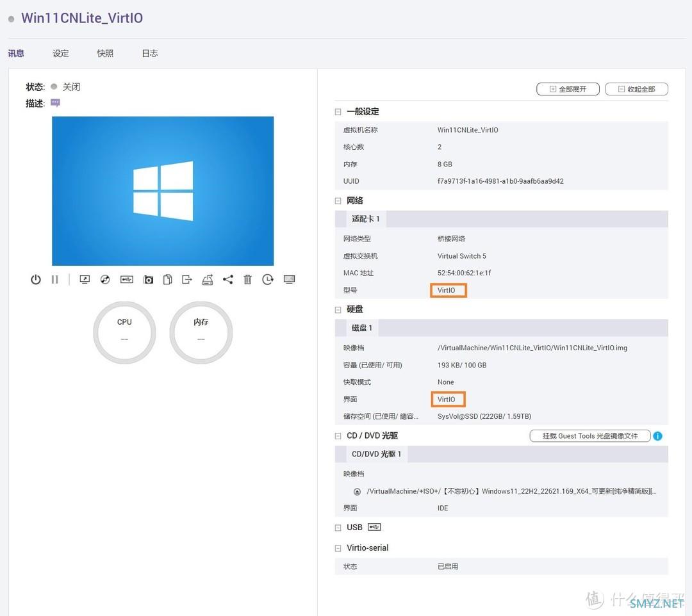Click the clock schedule icon
The width and height of the screenshot is (692, 616).
[x=268, y=280]
